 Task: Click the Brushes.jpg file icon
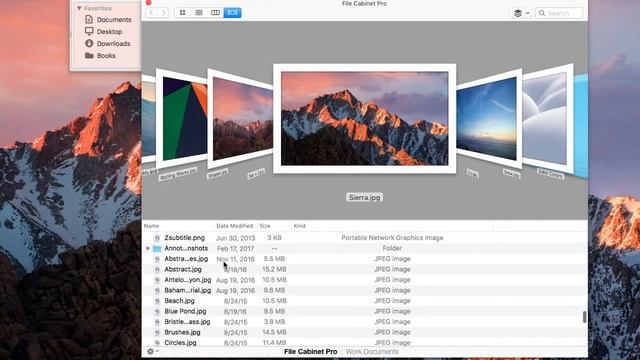(157, 333)
